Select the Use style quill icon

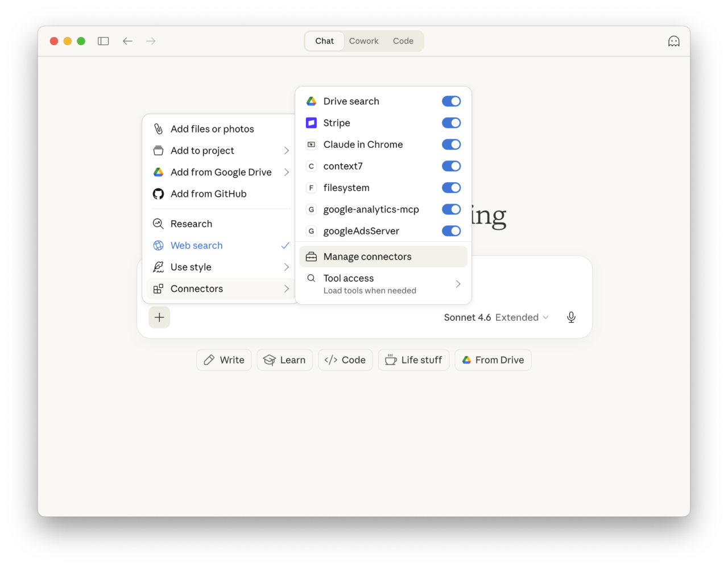[157, 267]
